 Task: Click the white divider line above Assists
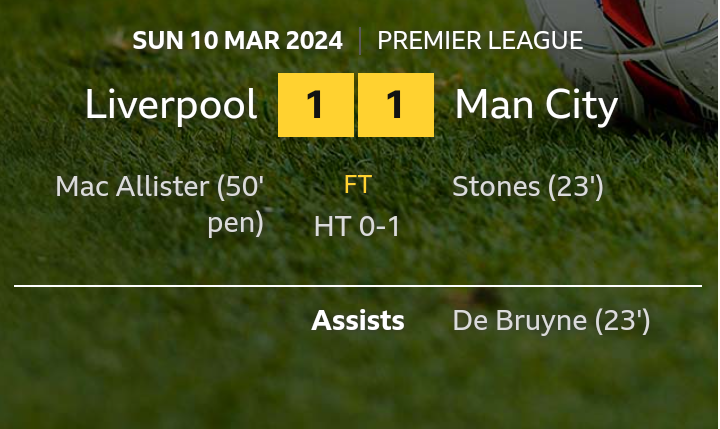coord(358,287)
